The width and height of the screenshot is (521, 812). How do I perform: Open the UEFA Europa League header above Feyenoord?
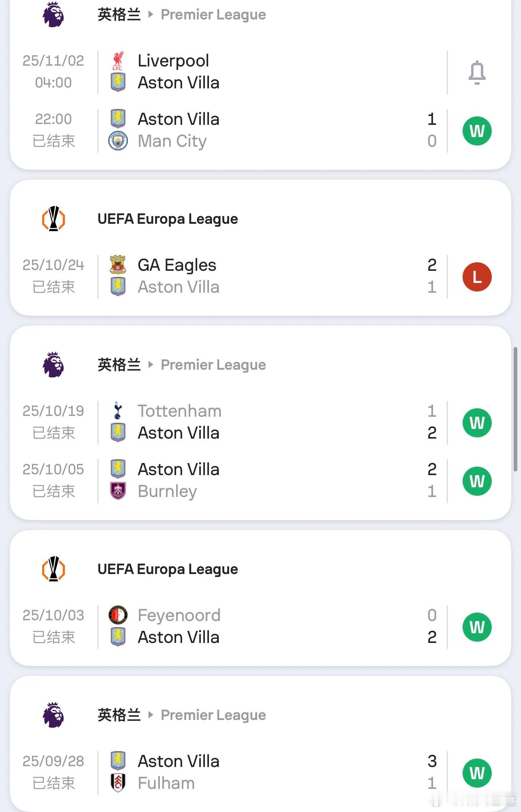click(x=168, y=569)
